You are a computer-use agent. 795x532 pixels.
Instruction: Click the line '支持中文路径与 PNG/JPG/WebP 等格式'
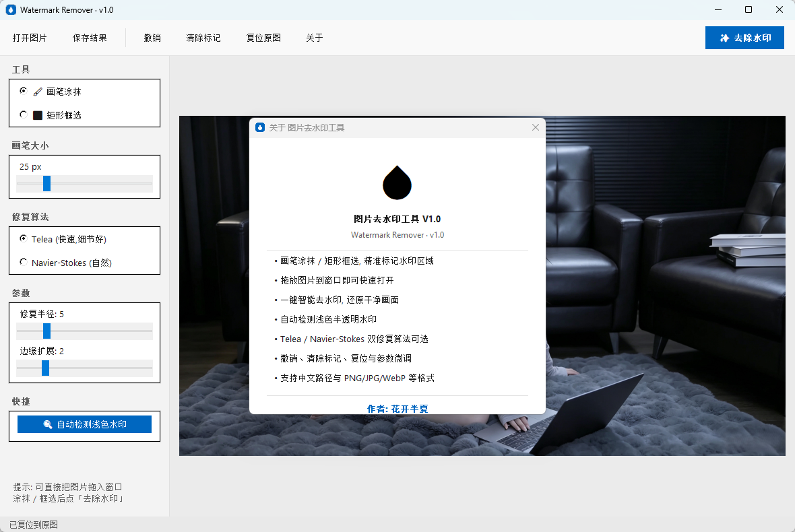[357, 378]
